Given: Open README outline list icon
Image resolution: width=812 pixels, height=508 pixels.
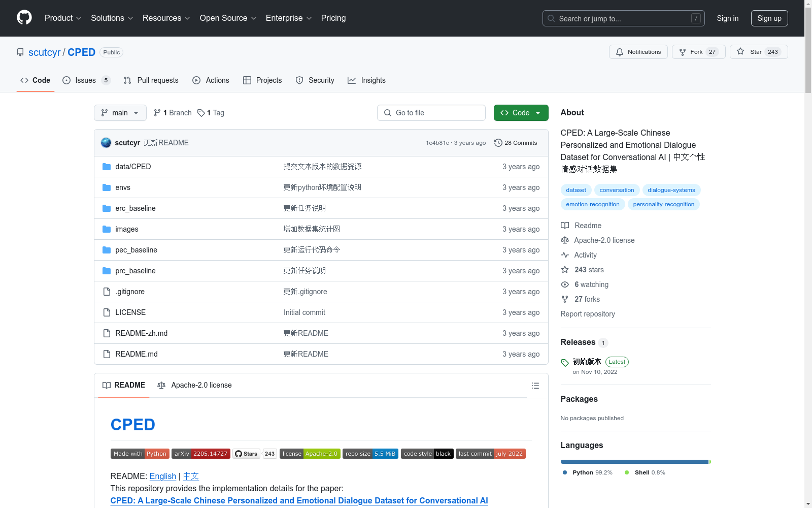Looking at the screenshot, I should (x=535, y=386).
